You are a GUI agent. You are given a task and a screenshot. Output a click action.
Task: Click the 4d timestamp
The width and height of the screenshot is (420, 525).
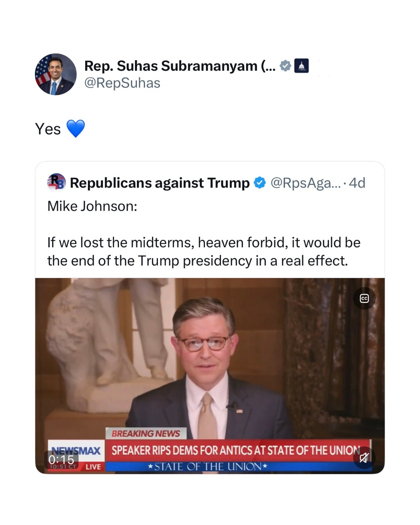[x=357, y=183]
